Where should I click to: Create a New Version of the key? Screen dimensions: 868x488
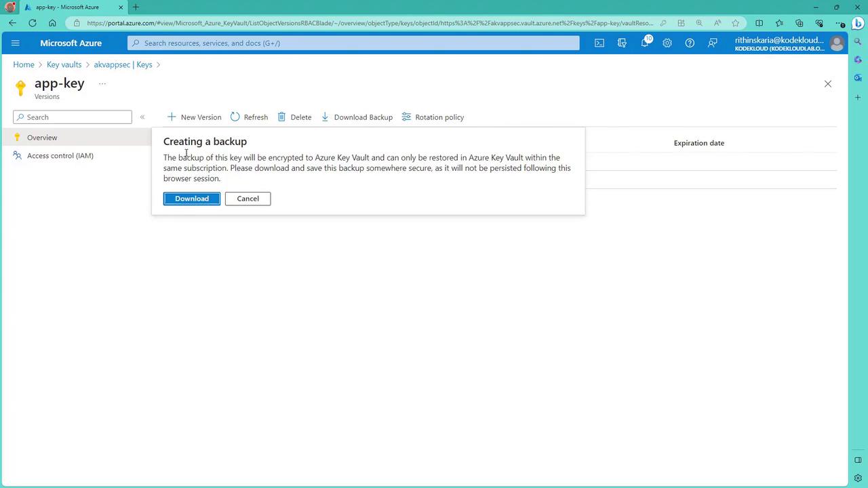coord(194,117)
